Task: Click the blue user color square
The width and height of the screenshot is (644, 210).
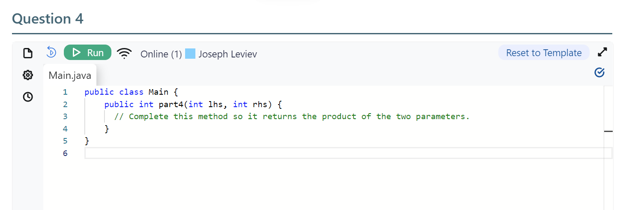Action: [x=190, y=54]
